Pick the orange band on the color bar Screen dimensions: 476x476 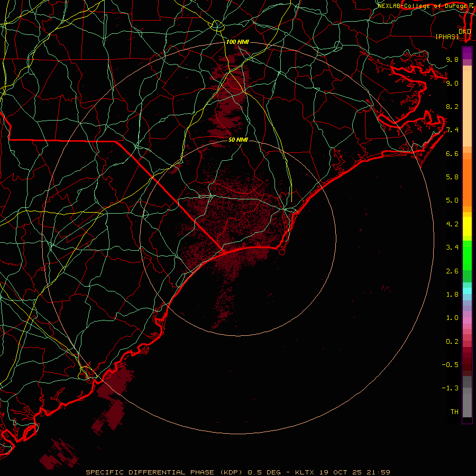coord(467,182)
